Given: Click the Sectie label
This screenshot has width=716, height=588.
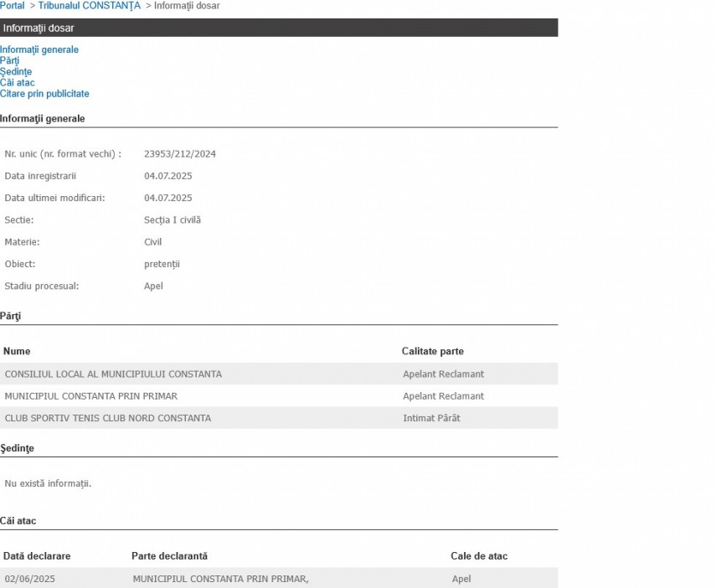Looking at the screenshot, I should tap(19, 219).
